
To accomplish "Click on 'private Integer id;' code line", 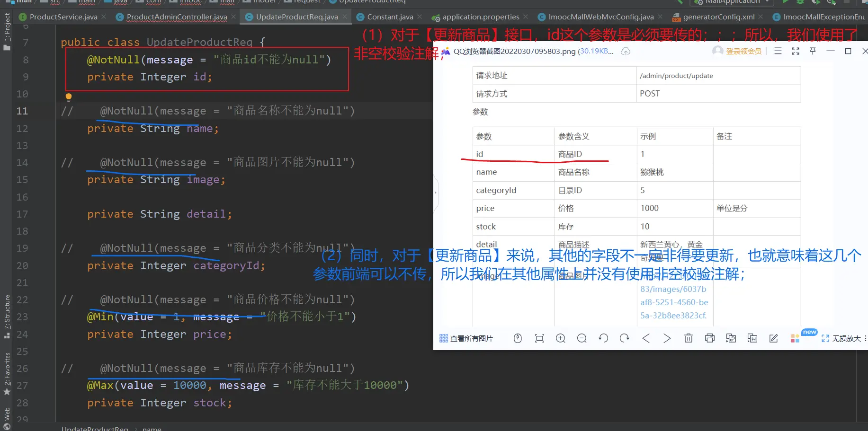I will pos(150,77).
